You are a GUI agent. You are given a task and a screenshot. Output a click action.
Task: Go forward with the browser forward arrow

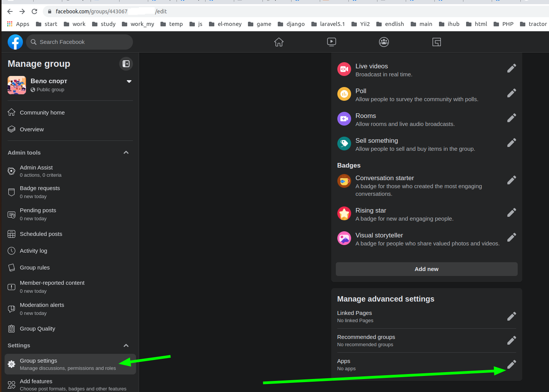pyautogui.click(x=22, y=11)
